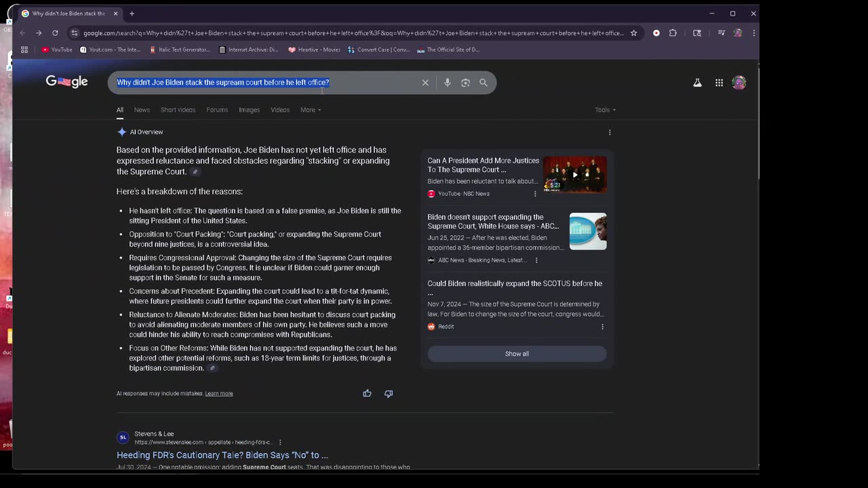
Task: Give AI Overview a thumbs down
Action: point(389,393)
